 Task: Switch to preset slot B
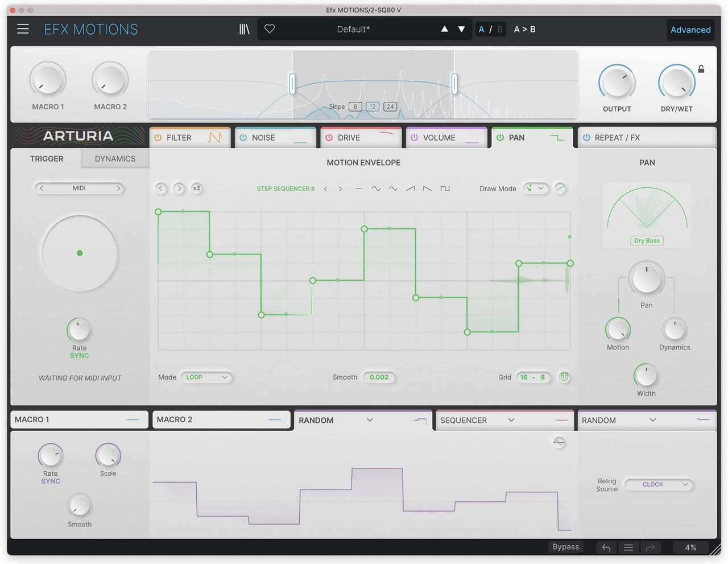(x=499, y=29)
